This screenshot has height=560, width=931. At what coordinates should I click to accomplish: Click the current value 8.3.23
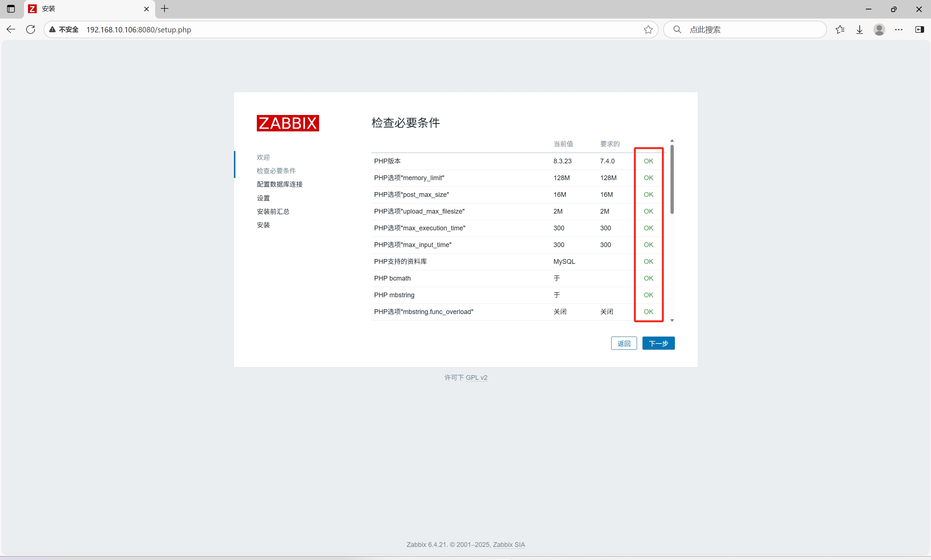click(x=562, y=161)
